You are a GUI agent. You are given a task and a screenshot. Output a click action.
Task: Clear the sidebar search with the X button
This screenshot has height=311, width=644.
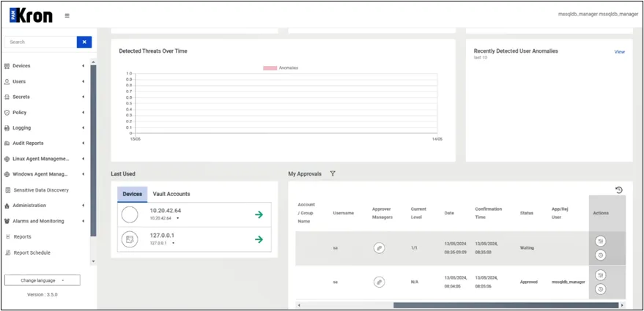coord(84,42)
